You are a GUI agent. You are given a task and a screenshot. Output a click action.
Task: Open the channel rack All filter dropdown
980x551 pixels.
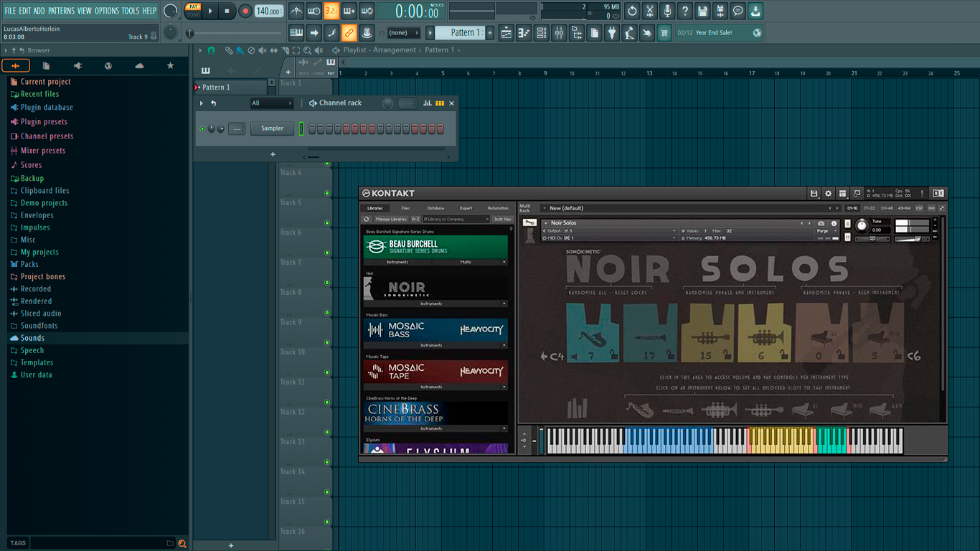click(x=271, y=103)
